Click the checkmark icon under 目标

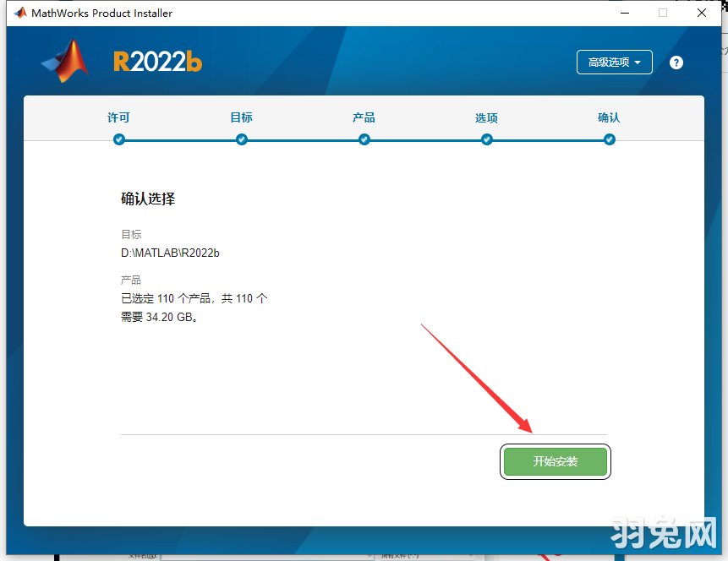pos(241,139)
